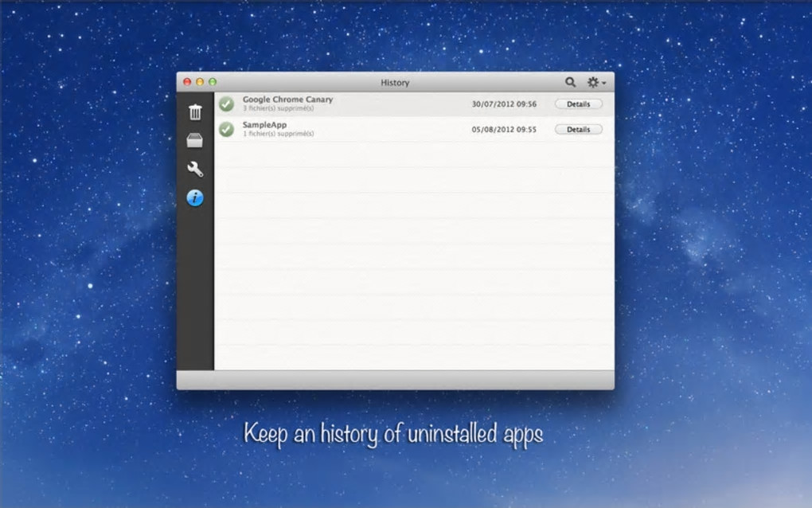Viewport: 812px width, 508px height.
Task: Show Details for Google Chrome Canary
Action: point(579,104)
